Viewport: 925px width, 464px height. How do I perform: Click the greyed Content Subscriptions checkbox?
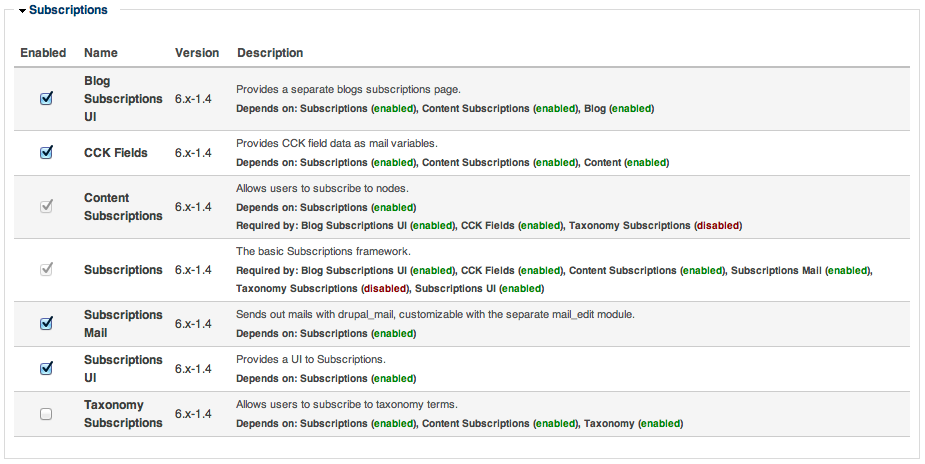point(46,206)
